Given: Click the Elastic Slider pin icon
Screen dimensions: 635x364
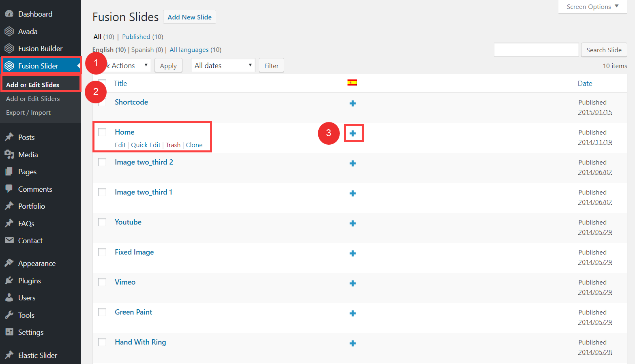Looking at the screenshot, I should pyautogui.click(x=9, y=355).
